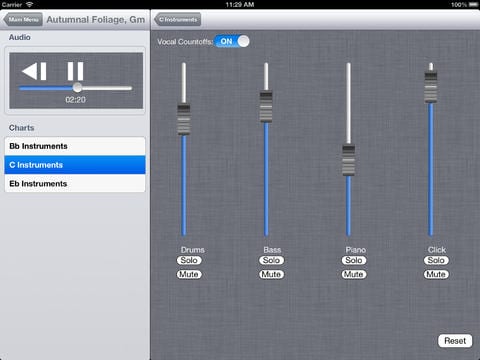480x360 pixels.
Task: Click the 02:20 playback time label
Action: pos(76,100)
